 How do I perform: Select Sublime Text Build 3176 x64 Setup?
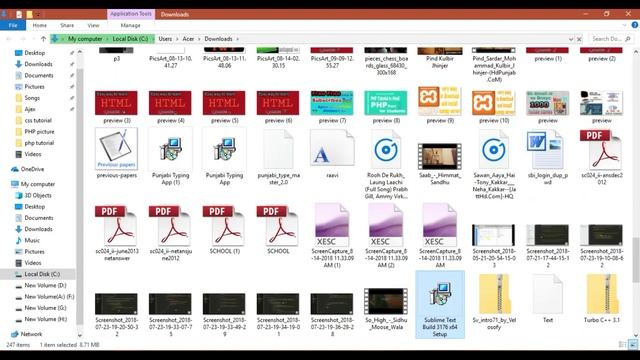(440, 304)
